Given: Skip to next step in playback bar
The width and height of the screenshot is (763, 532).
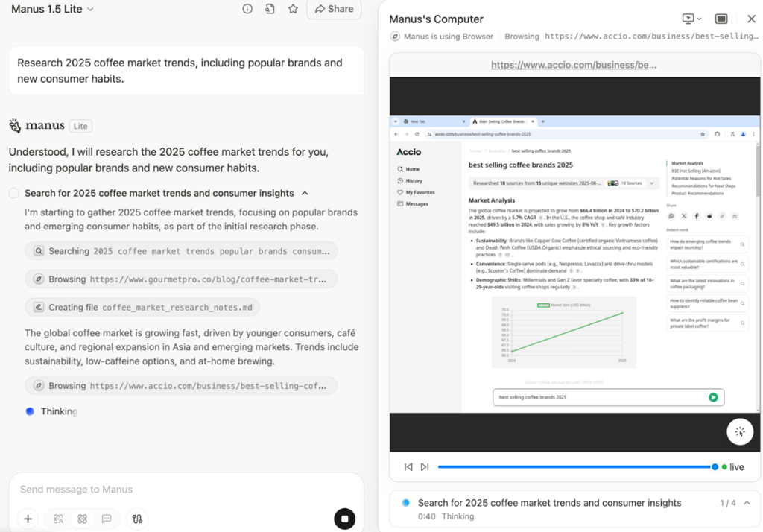Looking at the screenshot, I should [x=425, y=466].
